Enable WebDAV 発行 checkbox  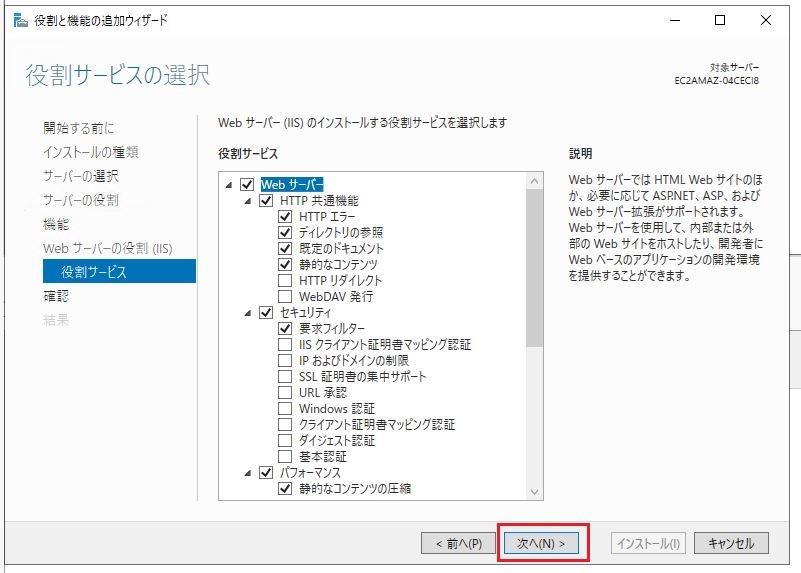click(285, 296)
